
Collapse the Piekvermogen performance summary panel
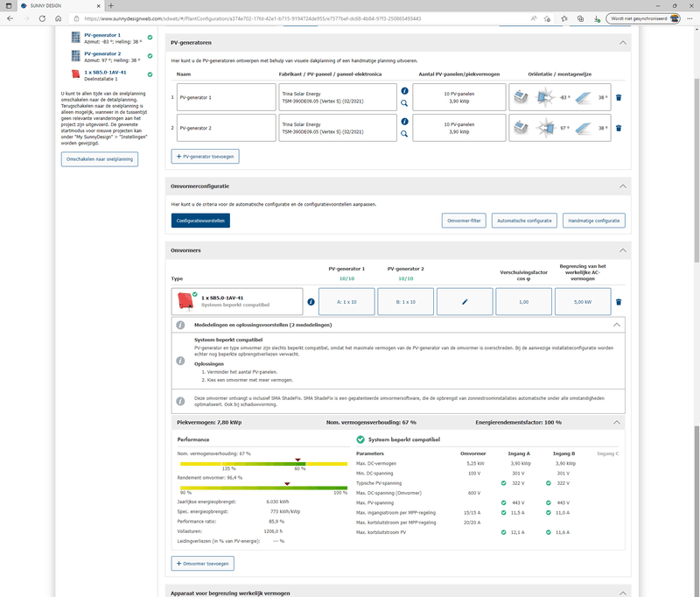(x=617, y=423)
